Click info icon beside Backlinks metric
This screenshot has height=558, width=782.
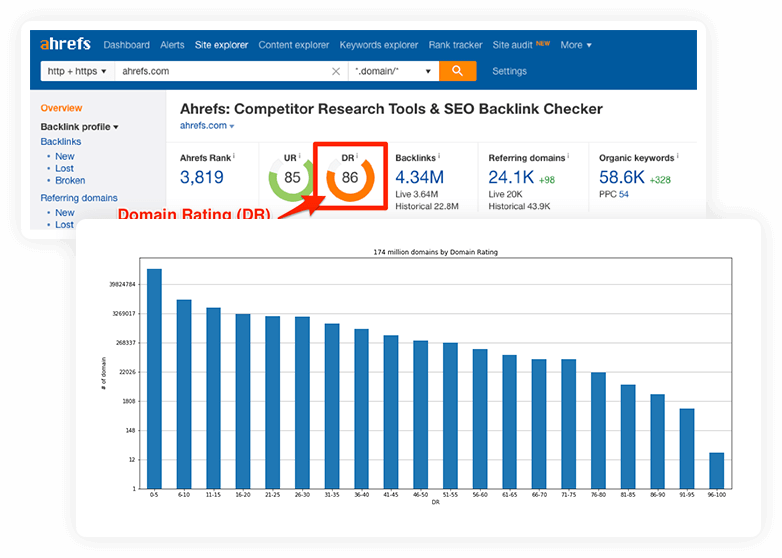pos(440,156)
